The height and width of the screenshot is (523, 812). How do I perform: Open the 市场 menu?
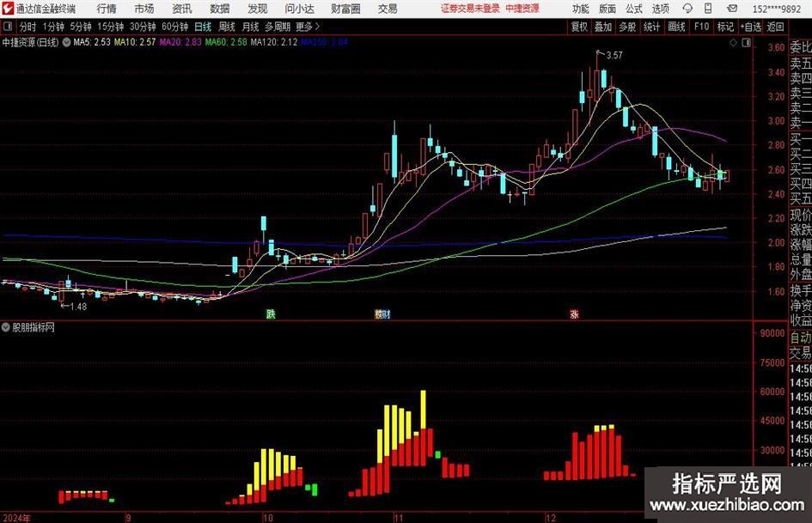point(144,9)
